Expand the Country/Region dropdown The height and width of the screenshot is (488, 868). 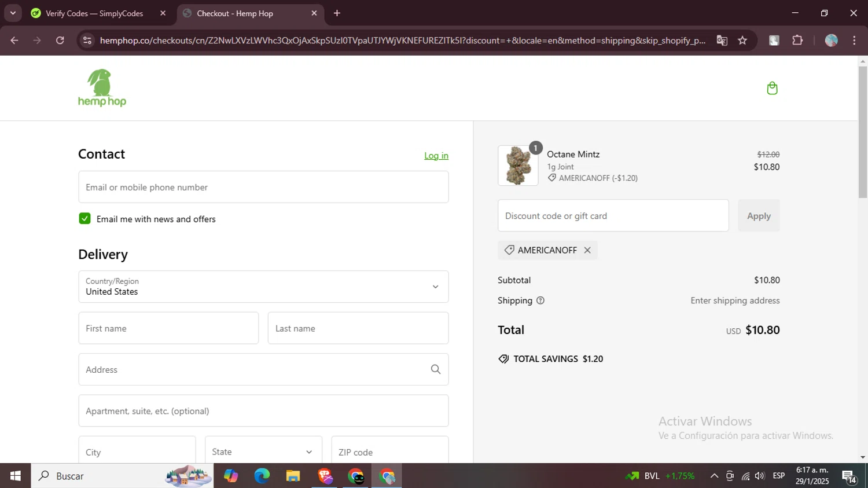coord(263,287)
